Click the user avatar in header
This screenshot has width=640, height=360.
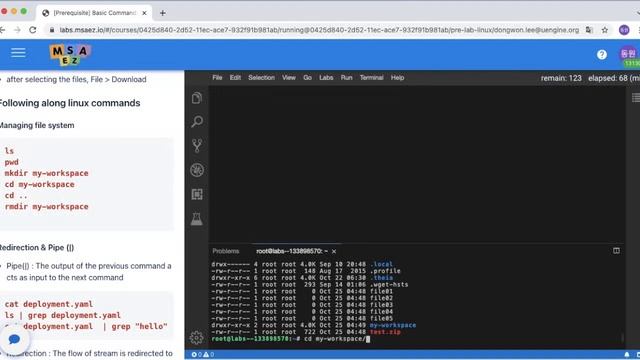pyautogui.click(x=629, y=54)
